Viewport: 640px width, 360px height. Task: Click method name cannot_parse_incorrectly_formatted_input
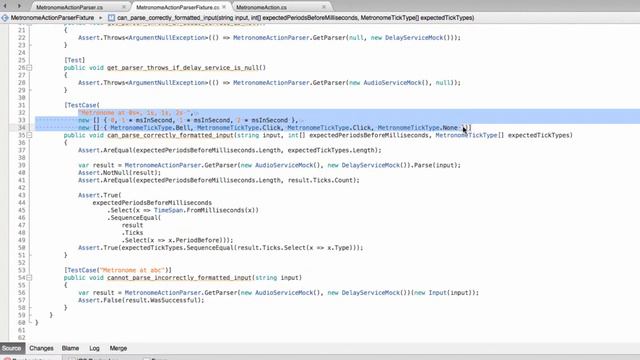tap(179, 278)
